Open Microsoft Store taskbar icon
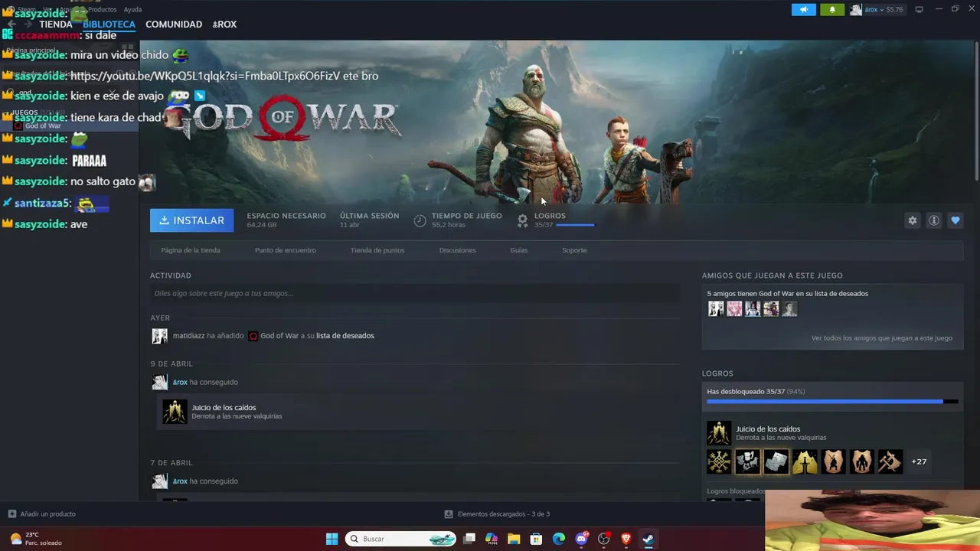 [x=537, y=539]
